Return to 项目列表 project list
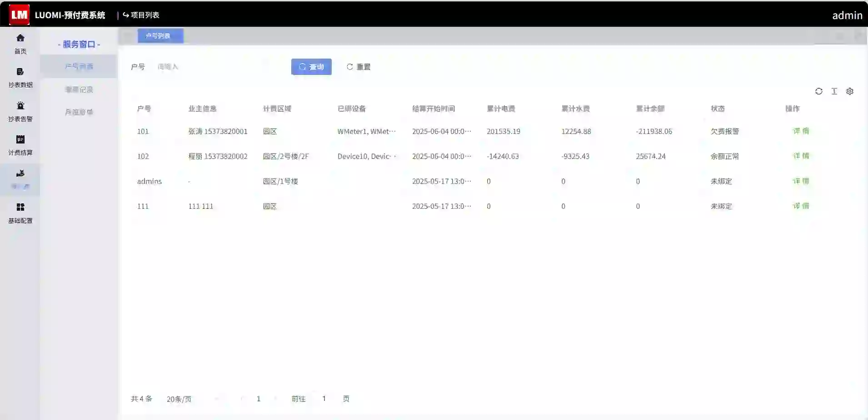The width and height of the screenshot is (868, 420). pyautogui.click(x=141, y=15)
